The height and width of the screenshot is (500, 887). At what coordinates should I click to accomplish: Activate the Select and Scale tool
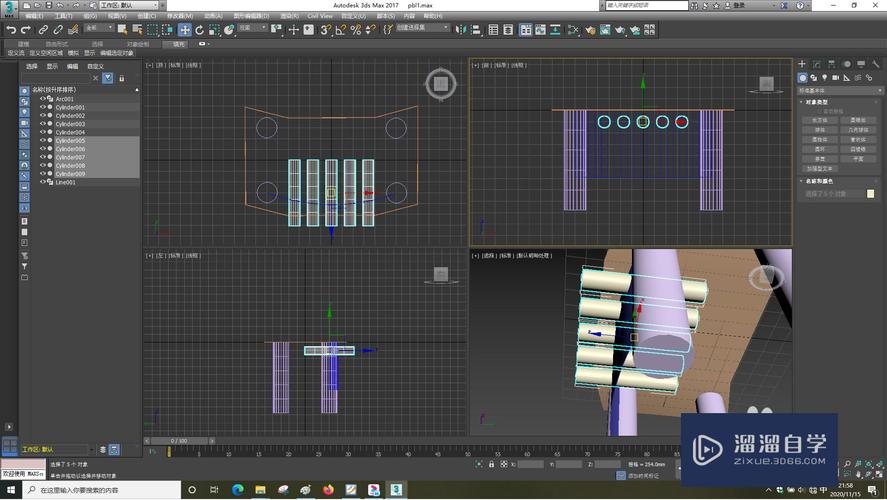214,30
